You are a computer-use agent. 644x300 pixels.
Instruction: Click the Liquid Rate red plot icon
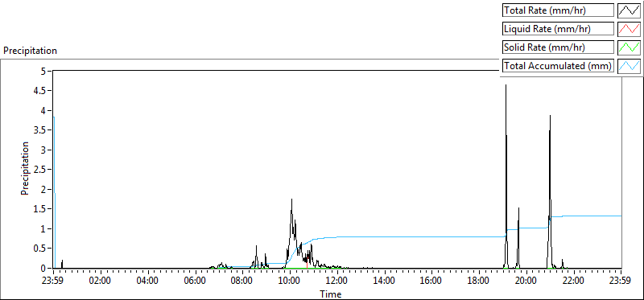630,29
